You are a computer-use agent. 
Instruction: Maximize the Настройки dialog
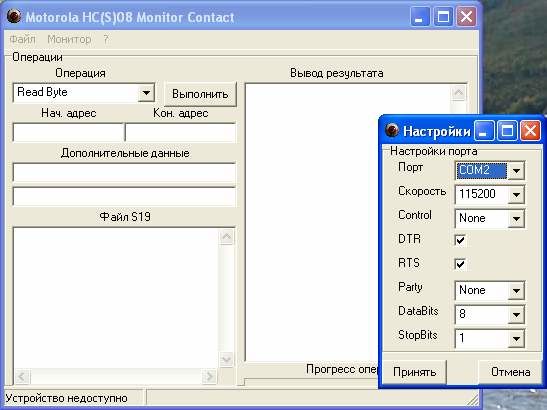[x=507, y=131]
